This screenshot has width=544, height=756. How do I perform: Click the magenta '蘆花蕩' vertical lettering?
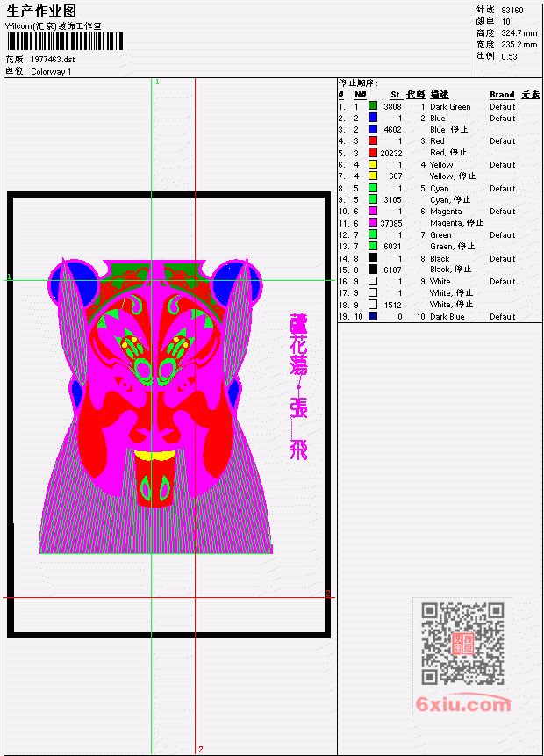pos(298,344)
